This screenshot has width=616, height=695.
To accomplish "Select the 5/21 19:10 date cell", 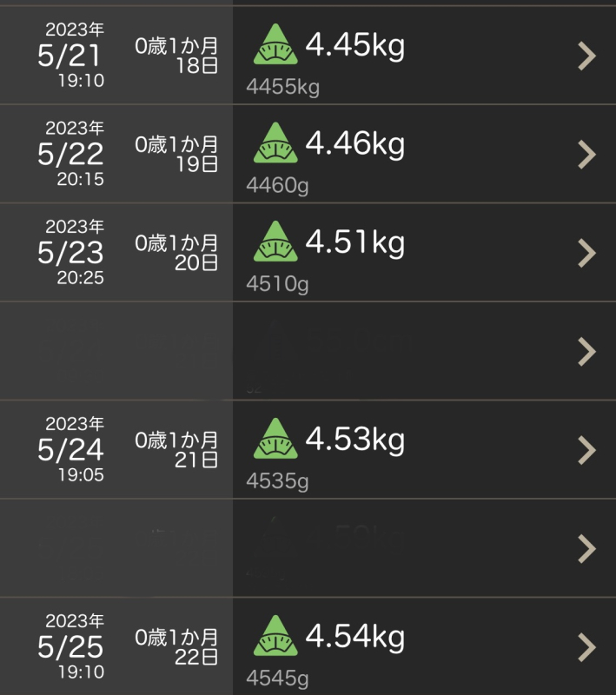I will 71,56.
